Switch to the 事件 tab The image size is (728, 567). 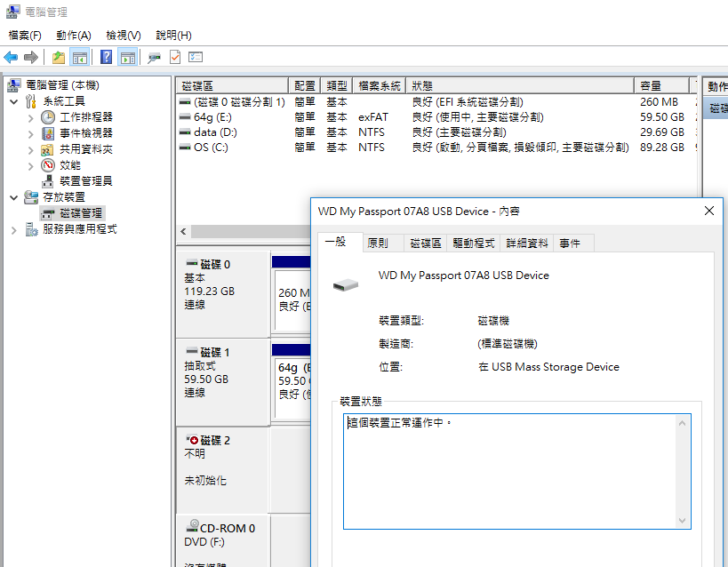point(574,244)
